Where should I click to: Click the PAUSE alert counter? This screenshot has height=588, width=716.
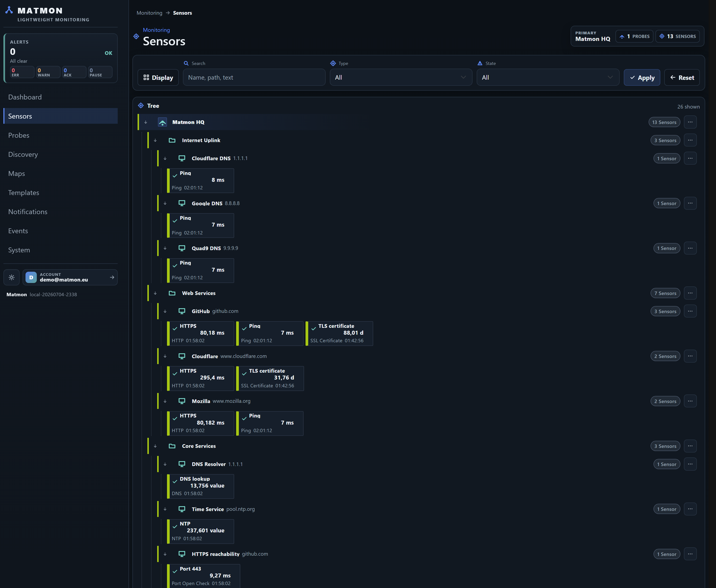[100, 72]
